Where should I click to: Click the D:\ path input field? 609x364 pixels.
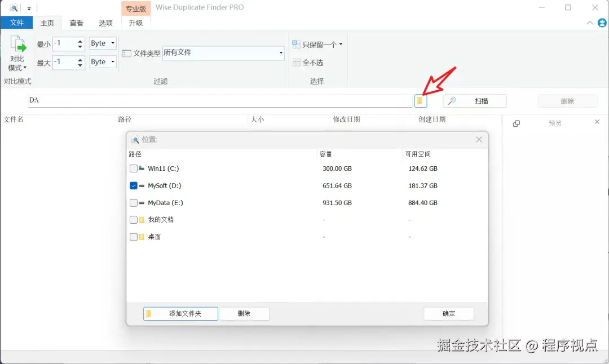[220, 100]
